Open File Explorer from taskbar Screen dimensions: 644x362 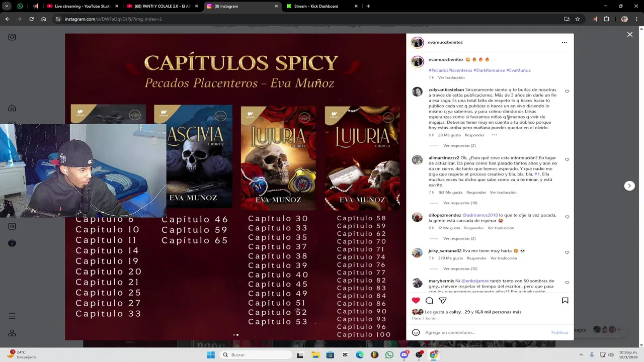(x=315, y=355)
